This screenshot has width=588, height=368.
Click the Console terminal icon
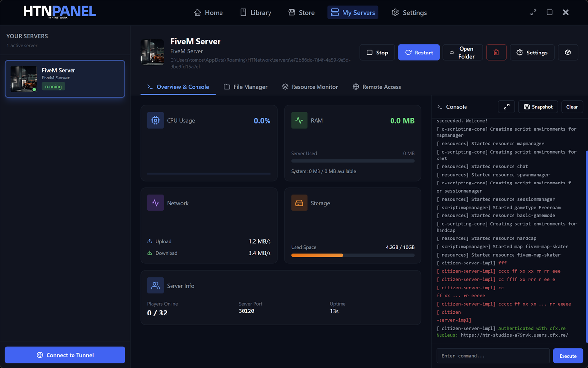coord(440,107)
